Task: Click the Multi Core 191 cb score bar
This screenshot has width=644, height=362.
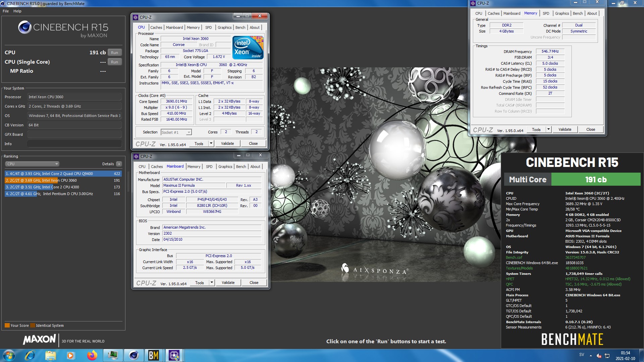Action: (572, 179)
